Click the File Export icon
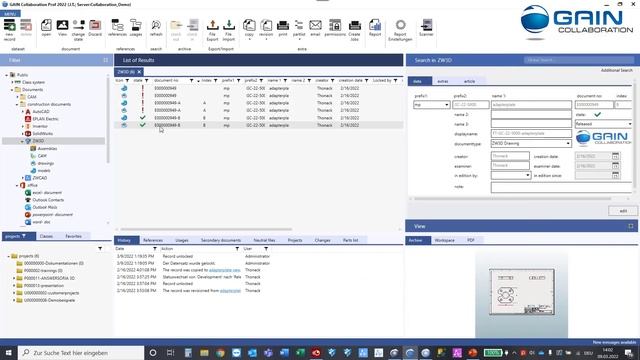 click(x=212, y=30)
